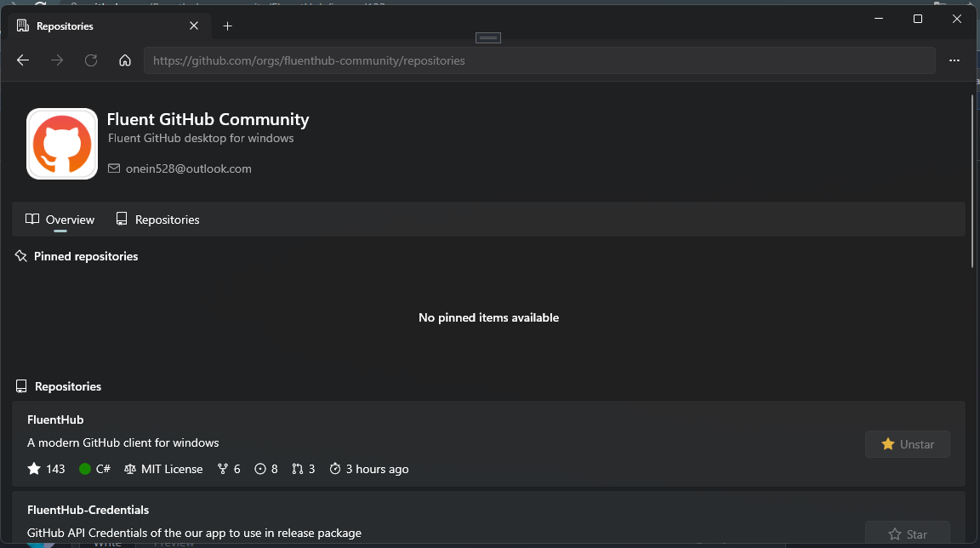
Task: Open the FluentHub repository
Action: tap(55, 420)
